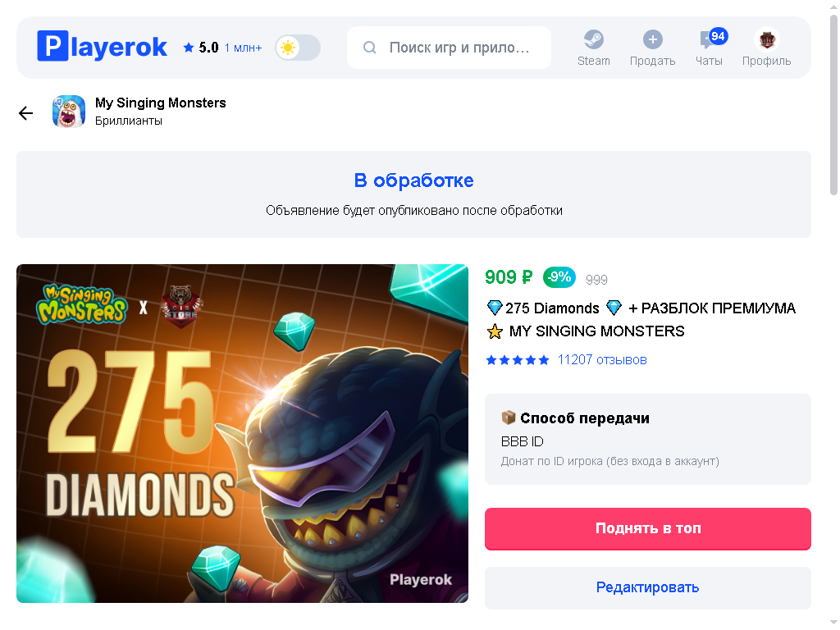Open the 11207 отзывов link
This screenshot has width=840, height=630.
click(x=602, y=359)
